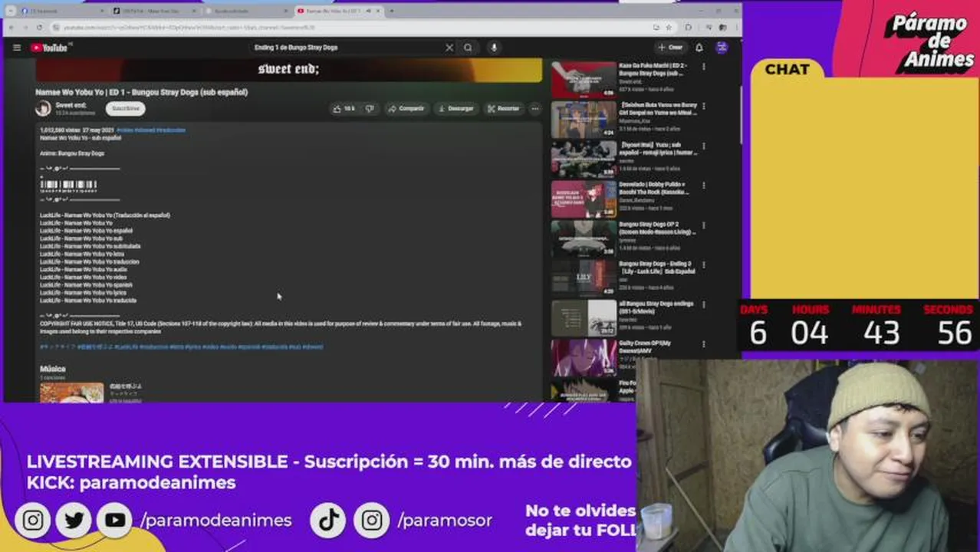Dislike the video with thumbs down
The height and width of the screenshot is (552, 980).
coord(370,109)
